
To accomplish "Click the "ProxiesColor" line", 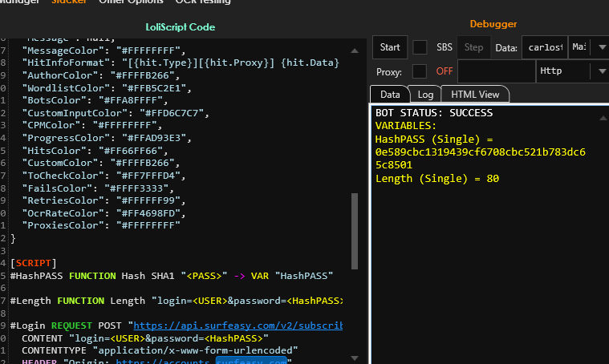I will [x=101, y=225].
